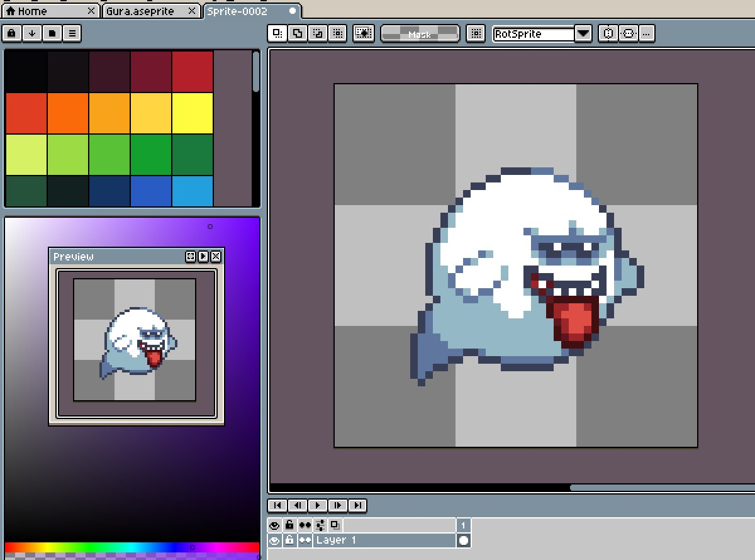Play the animation
The height and width of the screenshot is (560, 755).
318,505
